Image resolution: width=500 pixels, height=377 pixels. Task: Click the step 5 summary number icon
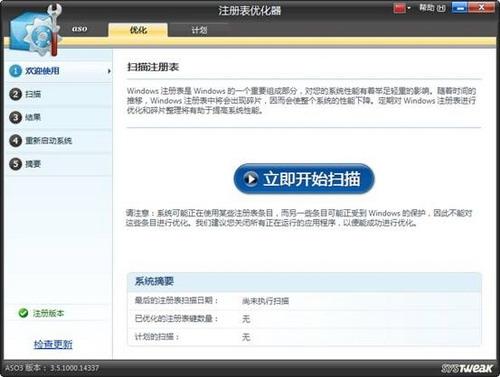point(15,164)
